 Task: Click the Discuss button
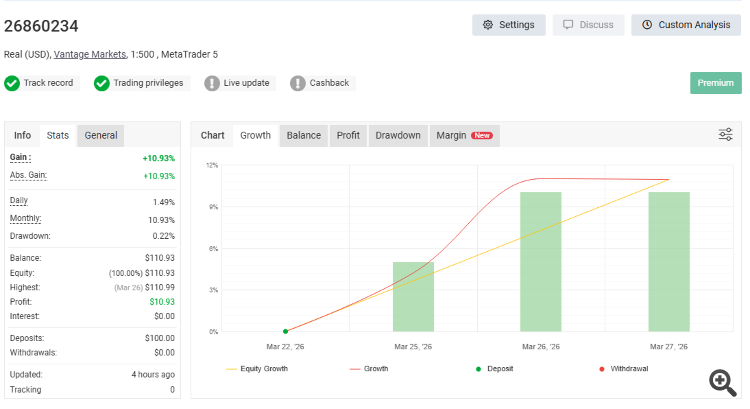(x=588, y=25)
